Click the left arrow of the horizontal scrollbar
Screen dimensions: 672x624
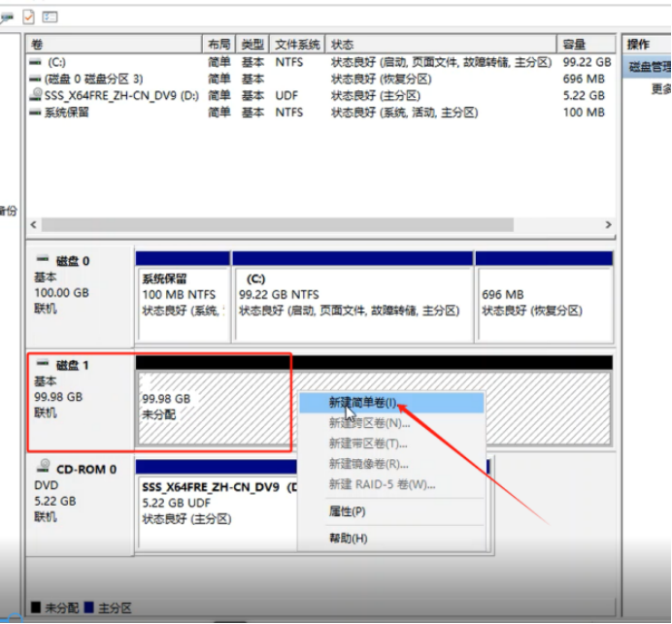[x=33, y=224]
